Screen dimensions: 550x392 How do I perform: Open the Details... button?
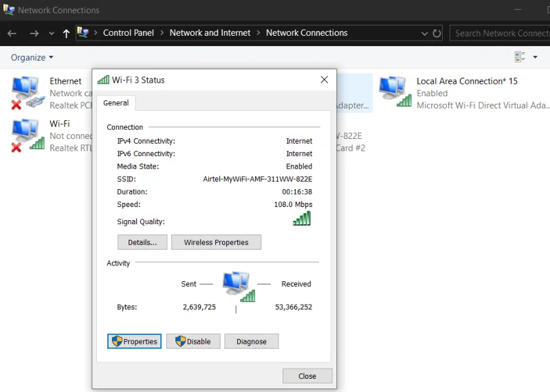pyautogui.click(x=142, y=242)
